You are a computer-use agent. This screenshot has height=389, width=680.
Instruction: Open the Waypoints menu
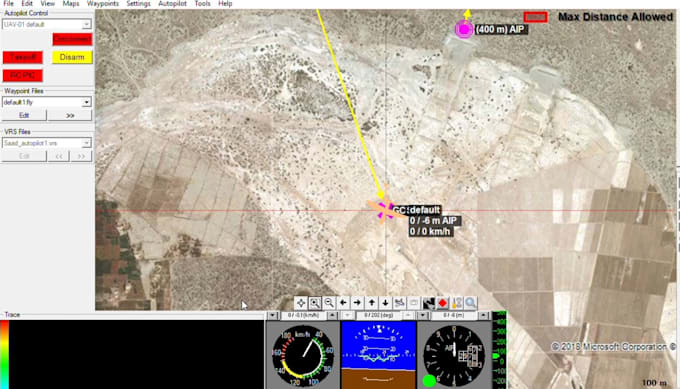click(103, 3)
